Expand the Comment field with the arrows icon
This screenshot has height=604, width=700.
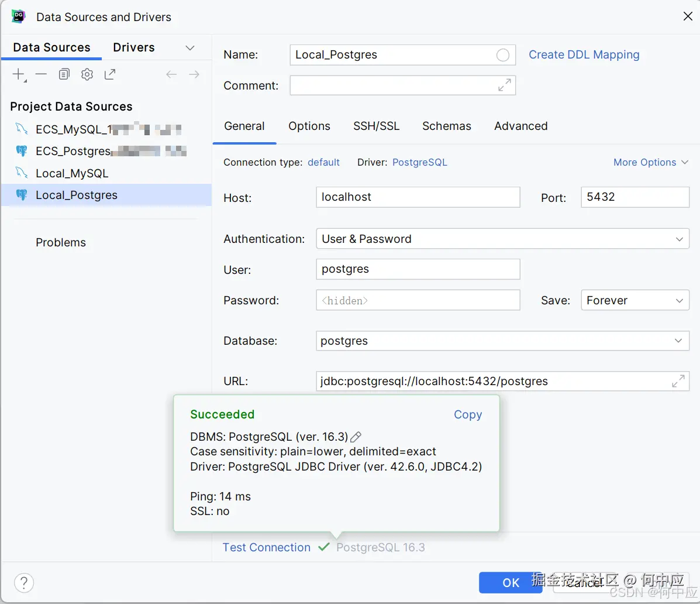[504, 85]
